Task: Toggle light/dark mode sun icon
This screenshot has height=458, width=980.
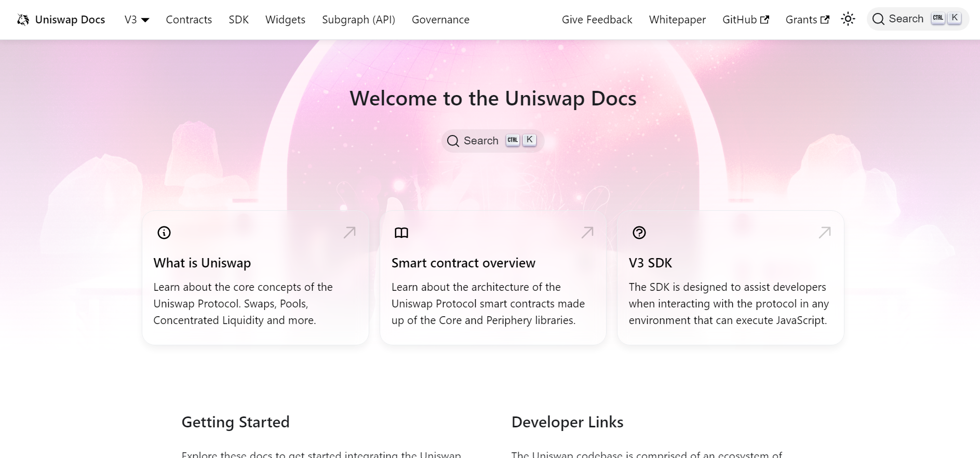Action: pyautogui.click(x=848, y=19)
